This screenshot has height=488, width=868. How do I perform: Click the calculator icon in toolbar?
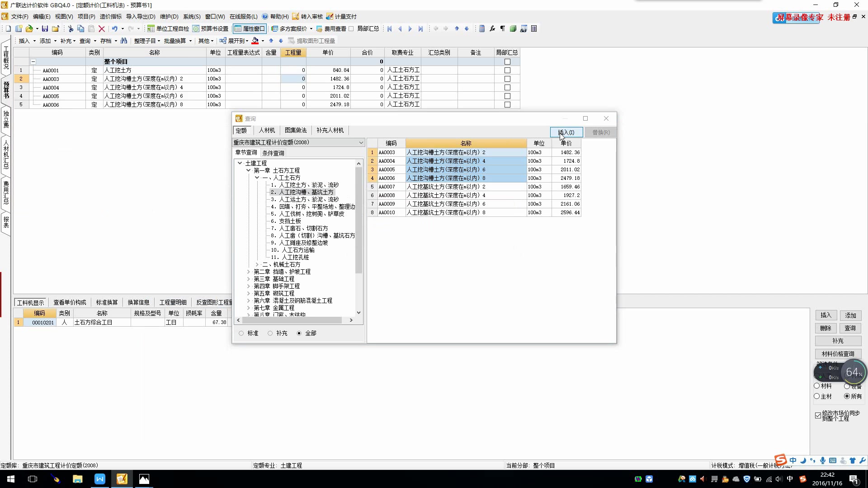click(x=482, y=28)
